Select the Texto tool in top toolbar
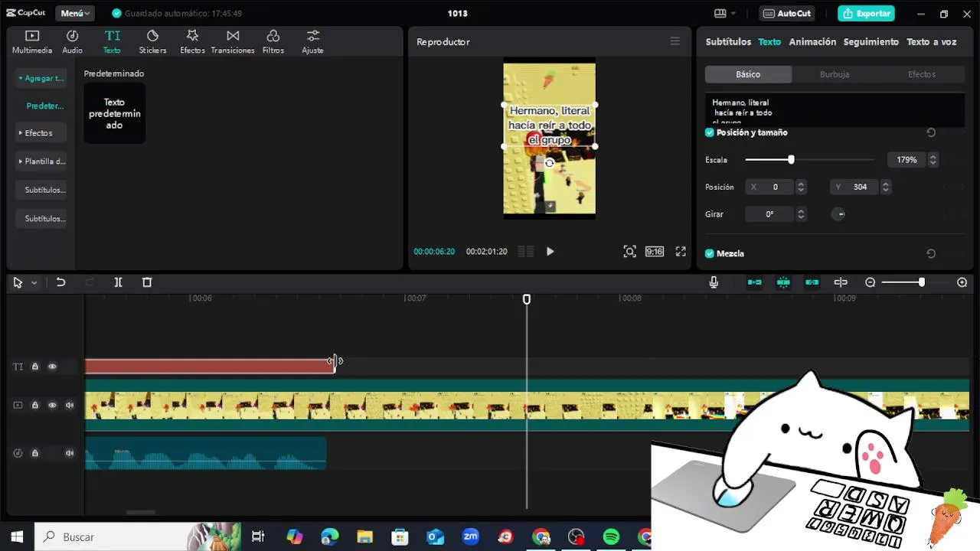The width and height of the screenshot is (980, 551). 113,42
